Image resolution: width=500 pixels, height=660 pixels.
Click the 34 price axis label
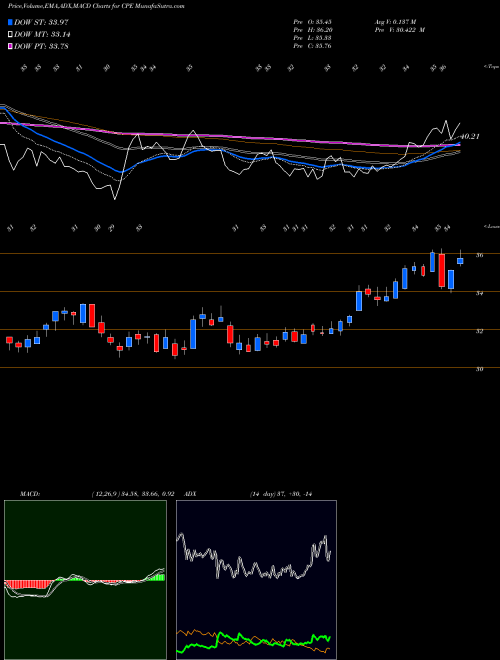click(479, 293)
